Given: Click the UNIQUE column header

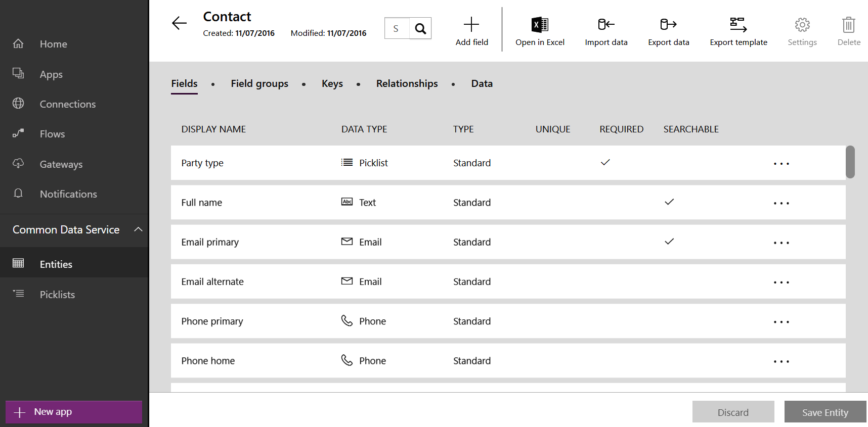Looking at the screenshot, I should tap(553, 129).
